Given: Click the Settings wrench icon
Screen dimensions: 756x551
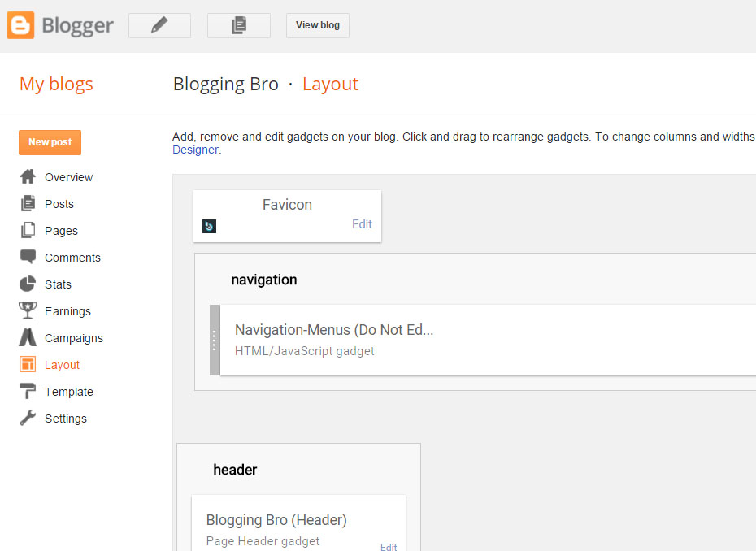Looking at the screenshot, I should coord(28,418).
